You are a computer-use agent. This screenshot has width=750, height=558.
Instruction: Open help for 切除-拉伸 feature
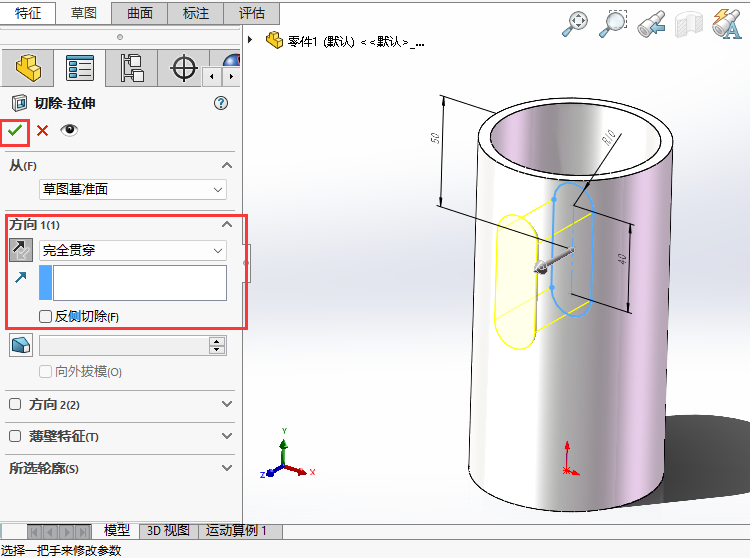coord(221,103)
